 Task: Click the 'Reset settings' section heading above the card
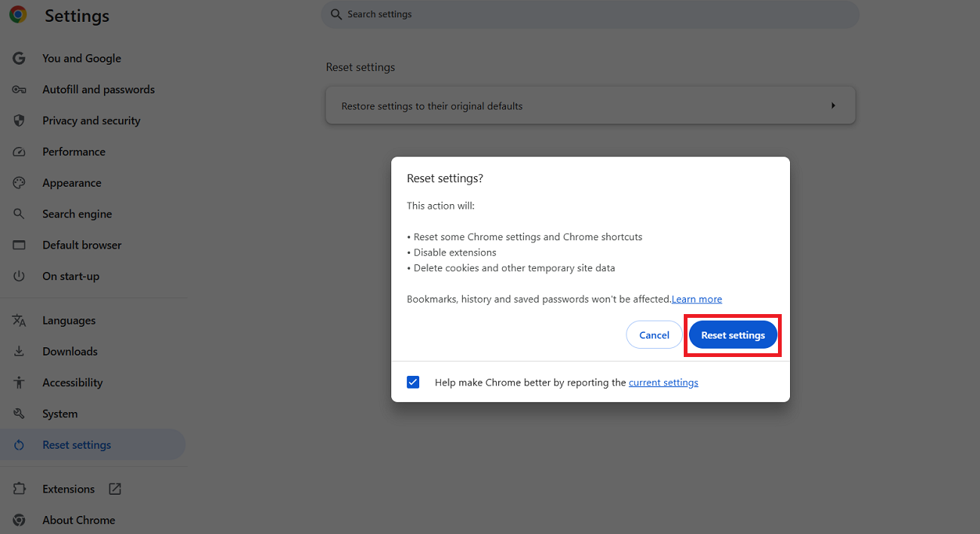tap(360, 67)
